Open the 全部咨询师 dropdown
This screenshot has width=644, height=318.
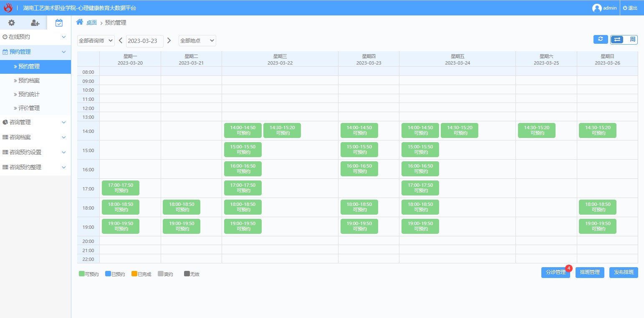click(x=96, y=41)
